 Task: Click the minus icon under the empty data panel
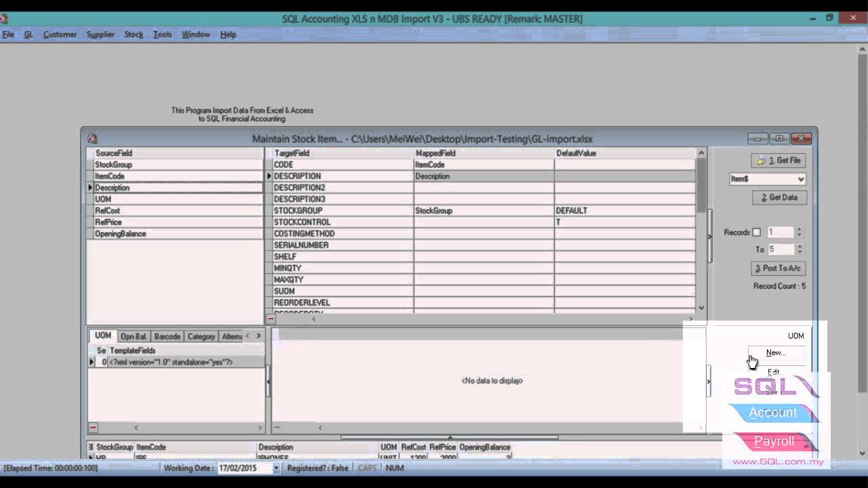click(277, 428)
